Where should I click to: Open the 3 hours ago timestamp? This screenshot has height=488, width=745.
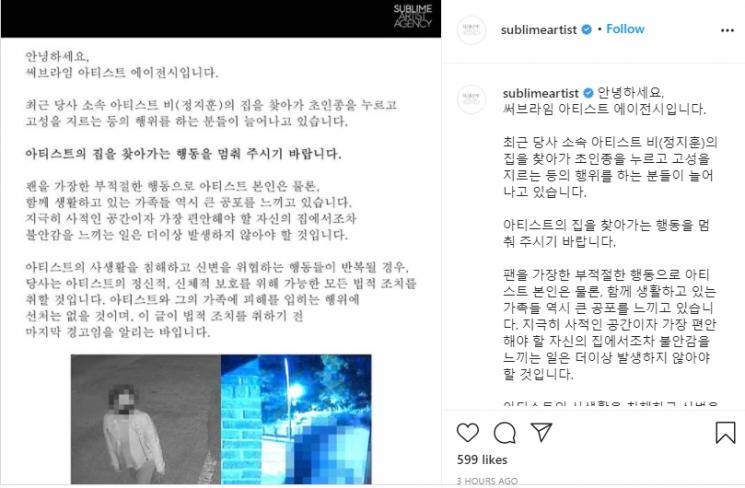[487, 481]
